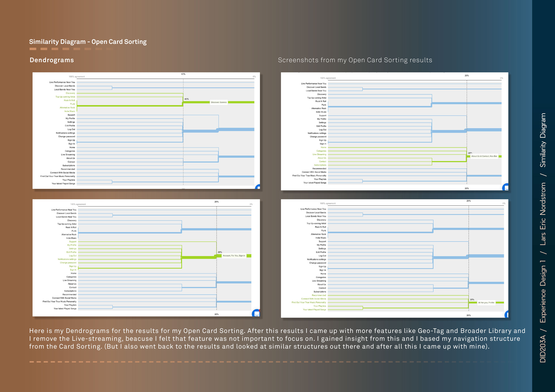Click the green 'Discovery' label
Viewport: 555px width, 392px height.
(x=70, y=93)
